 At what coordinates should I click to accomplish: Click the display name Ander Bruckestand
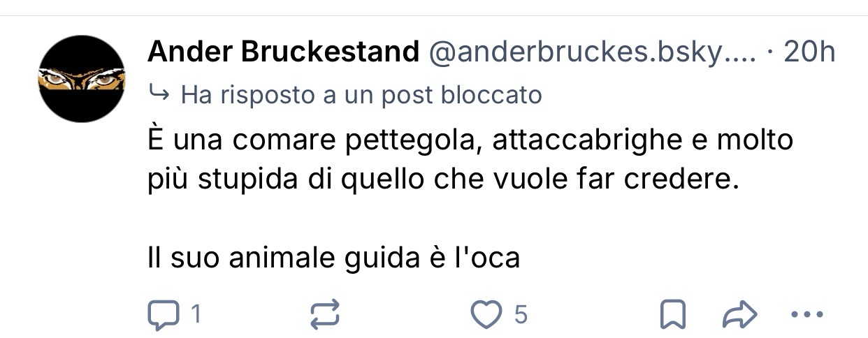pyautogui.click(x=284, y=52)
